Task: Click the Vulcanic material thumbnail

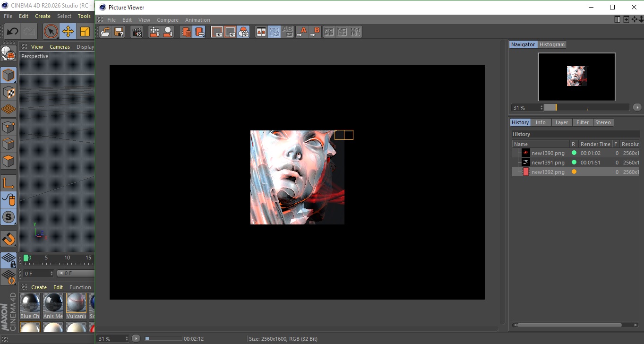Action: coord(76,303)
